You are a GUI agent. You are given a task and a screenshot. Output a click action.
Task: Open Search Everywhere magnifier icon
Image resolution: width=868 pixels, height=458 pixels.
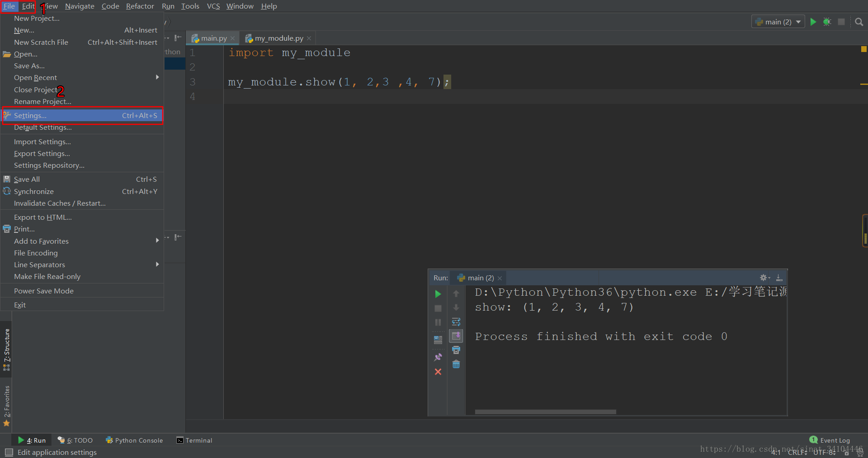coord(859,22)
